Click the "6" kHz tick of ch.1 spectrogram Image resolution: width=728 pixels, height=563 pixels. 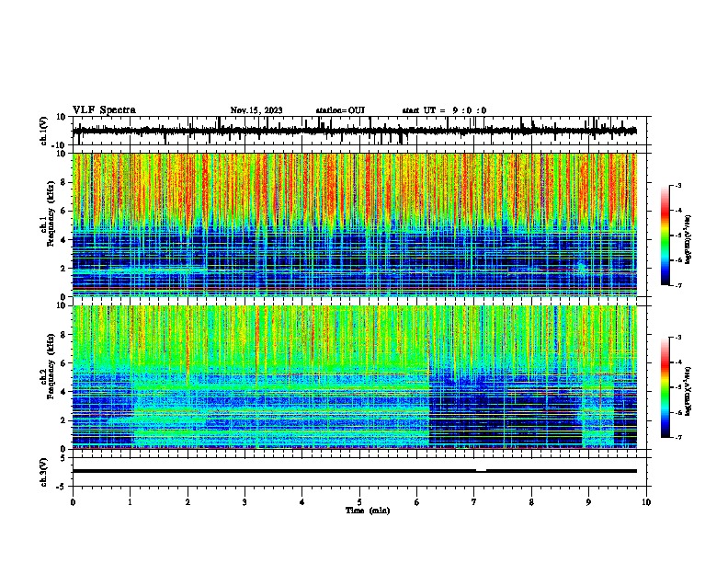pyautogui.click(x=63, y=211)
